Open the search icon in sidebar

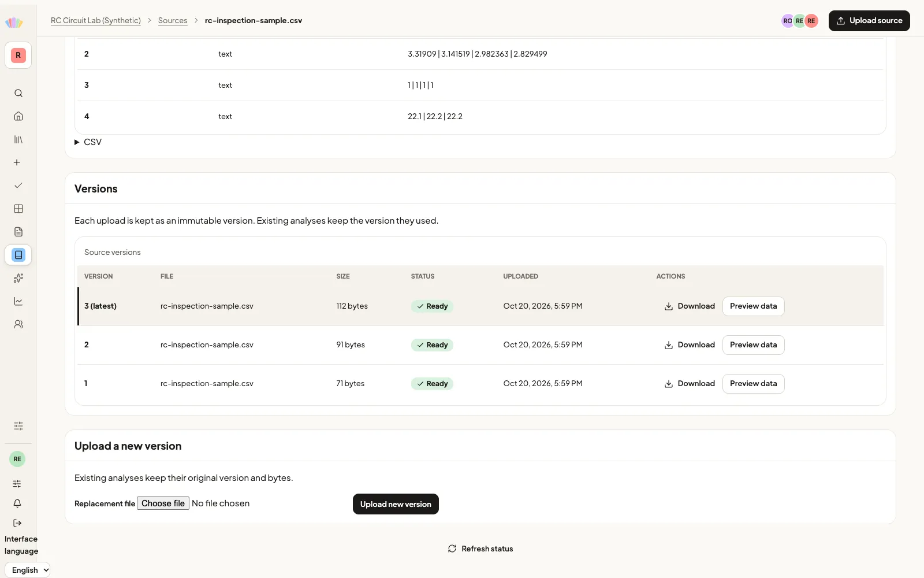[x=18, y=93]
